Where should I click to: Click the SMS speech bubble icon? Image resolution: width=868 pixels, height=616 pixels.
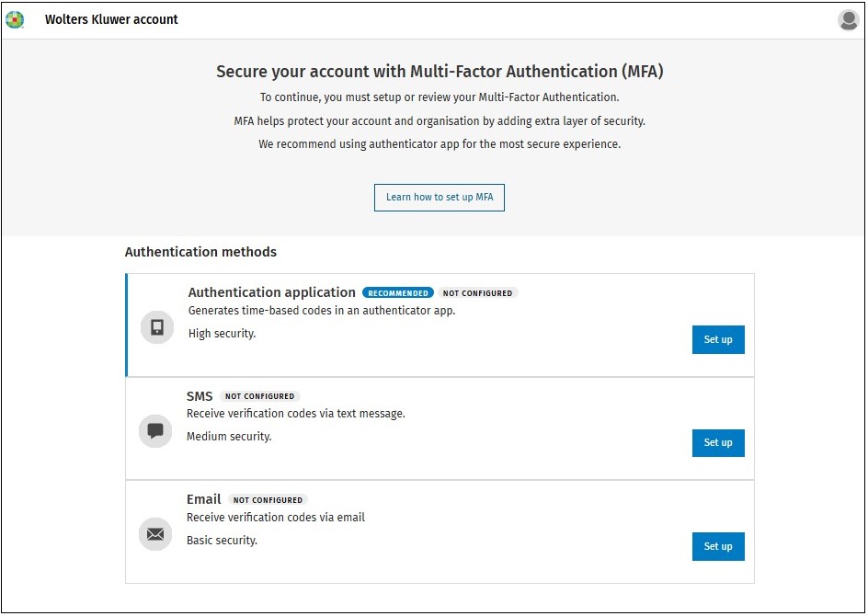(x=155, y=430)
